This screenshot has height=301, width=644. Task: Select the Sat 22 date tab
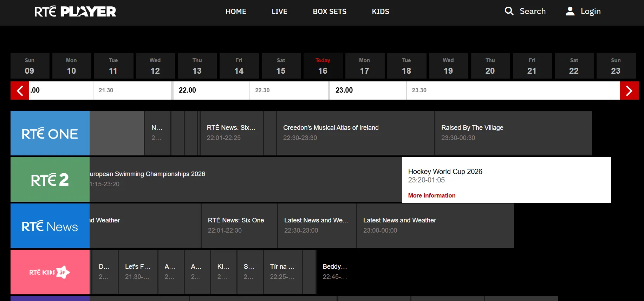point(574,66)
